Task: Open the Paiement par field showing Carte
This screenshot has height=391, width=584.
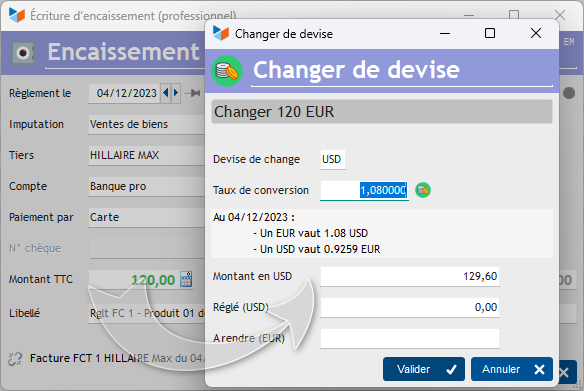Action: (x=147, y=217)
